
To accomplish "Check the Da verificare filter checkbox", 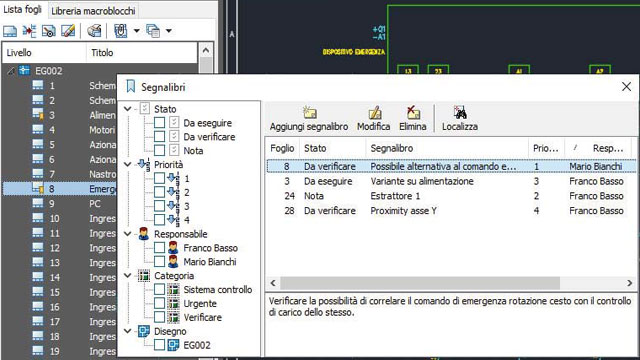I will (x=160, y=136).
